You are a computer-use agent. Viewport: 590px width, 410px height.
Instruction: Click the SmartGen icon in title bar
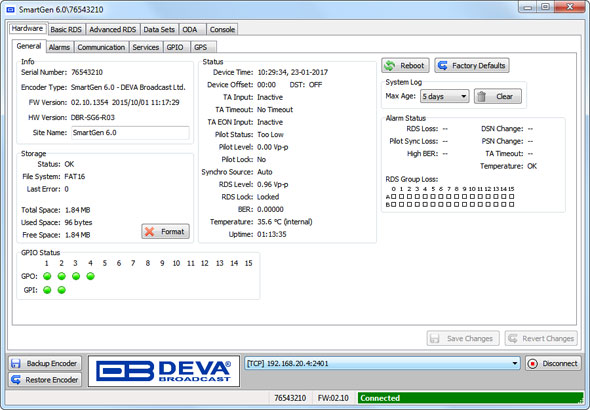click(11, 9)
